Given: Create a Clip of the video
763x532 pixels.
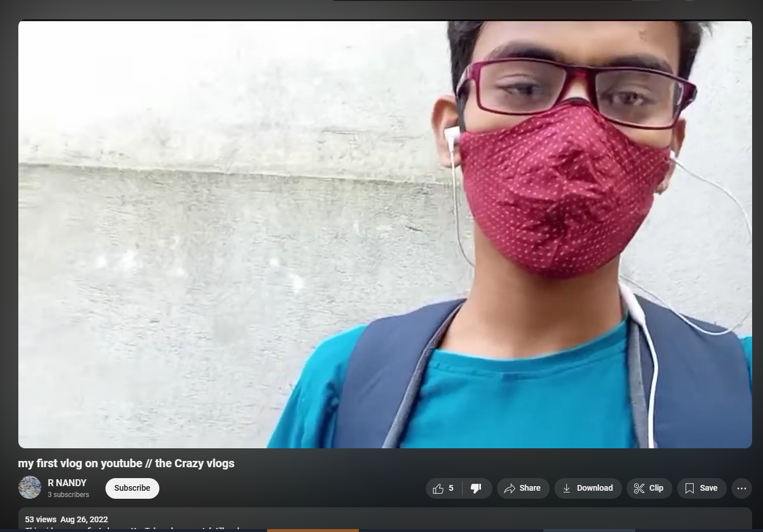Looking at the screenshot, I should (649, 488).
